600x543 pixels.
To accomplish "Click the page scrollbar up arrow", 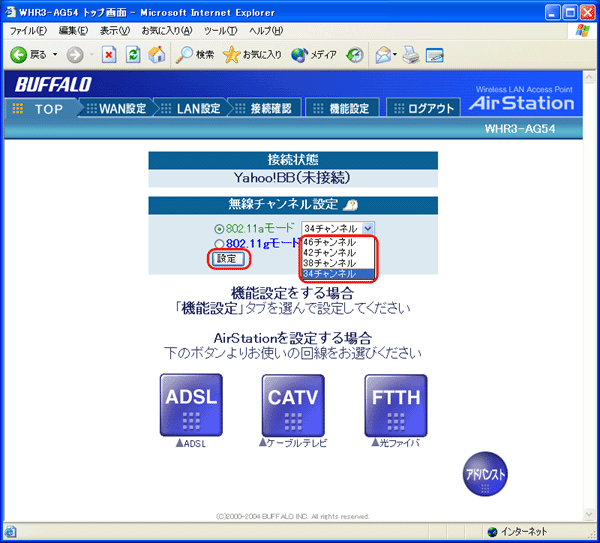I will point(589,77).
